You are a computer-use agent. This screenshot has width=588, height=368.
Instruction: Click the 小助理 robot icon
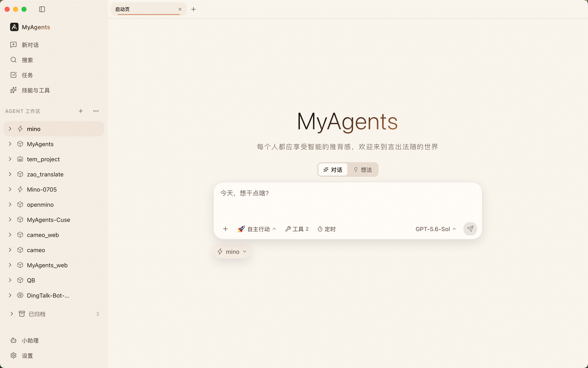13,340
